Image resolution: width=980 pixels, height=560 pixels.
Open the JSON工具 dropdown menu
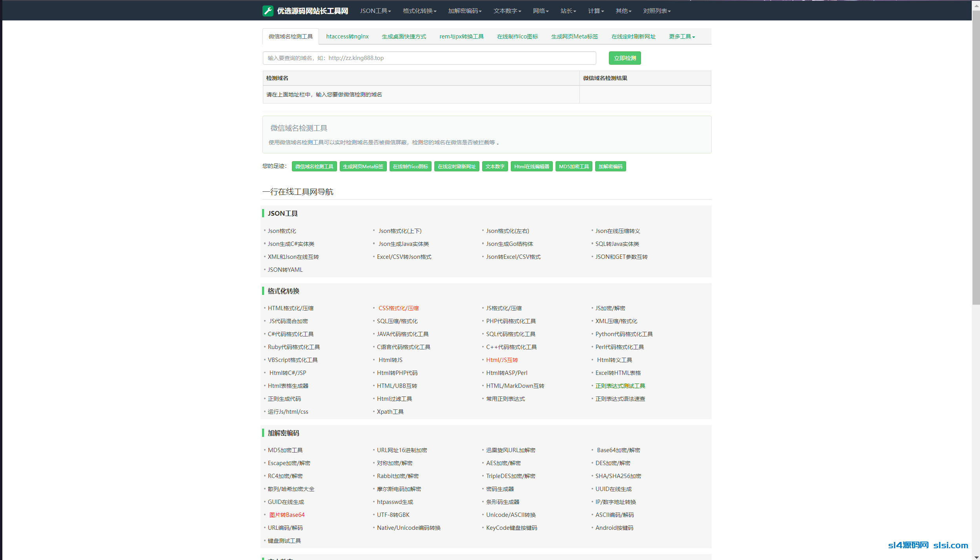click(375, 11)
